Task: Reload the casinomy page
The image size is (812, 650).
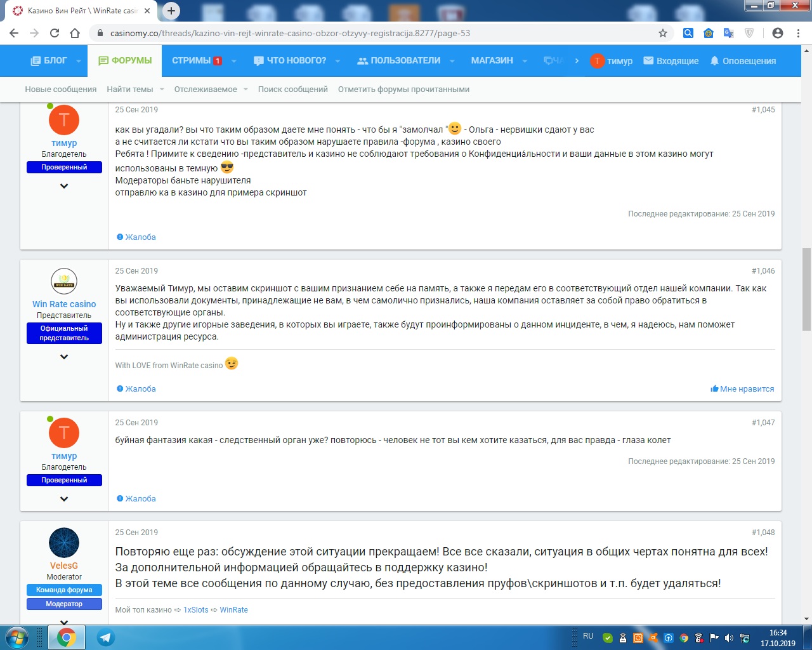Action: tap(55, 33)
